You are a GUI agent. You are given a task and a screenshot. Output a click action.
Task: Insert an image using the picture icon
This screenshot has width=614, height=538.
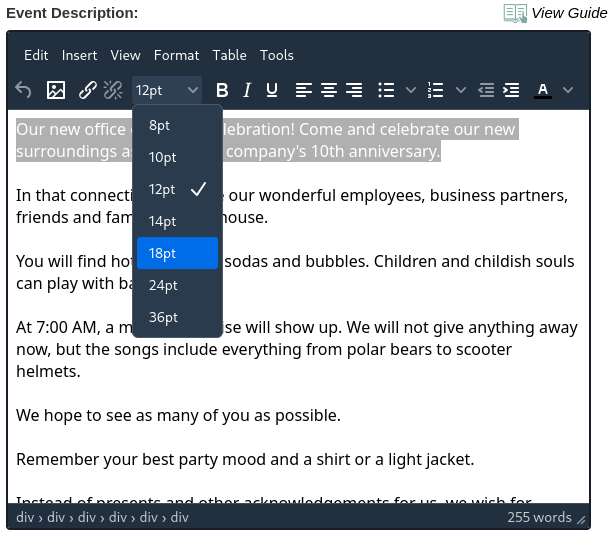[x=56, y=90]
